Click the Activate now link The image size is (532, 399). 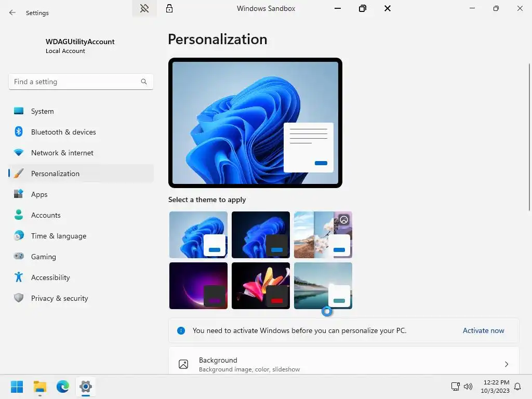click(x=484, y=330)
